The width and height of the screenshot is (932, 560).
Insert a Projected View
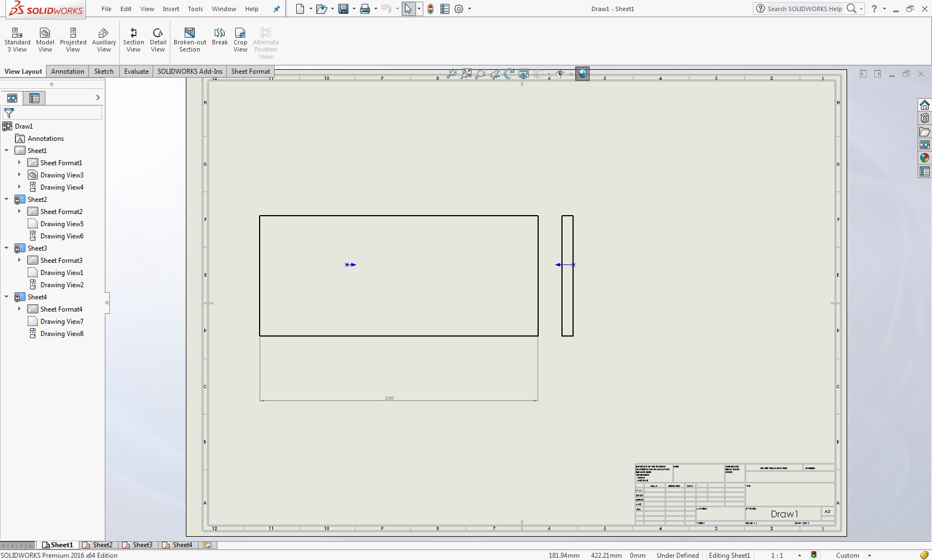click(x=73, y=40)
